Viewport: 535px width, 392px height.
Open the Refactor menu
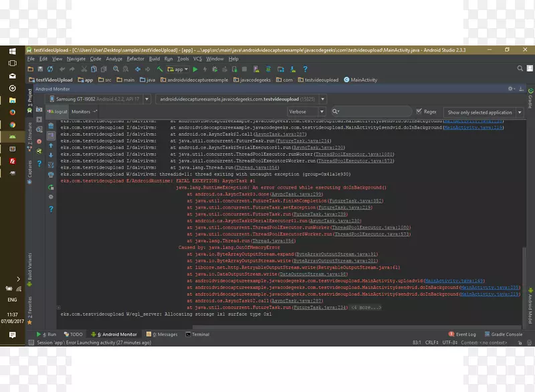136,59
